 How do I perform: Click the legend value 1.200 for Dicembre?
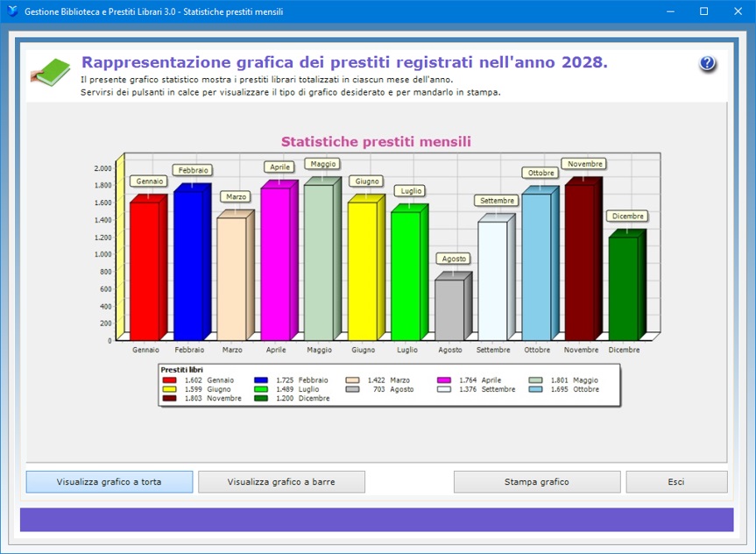coord(285,398)
